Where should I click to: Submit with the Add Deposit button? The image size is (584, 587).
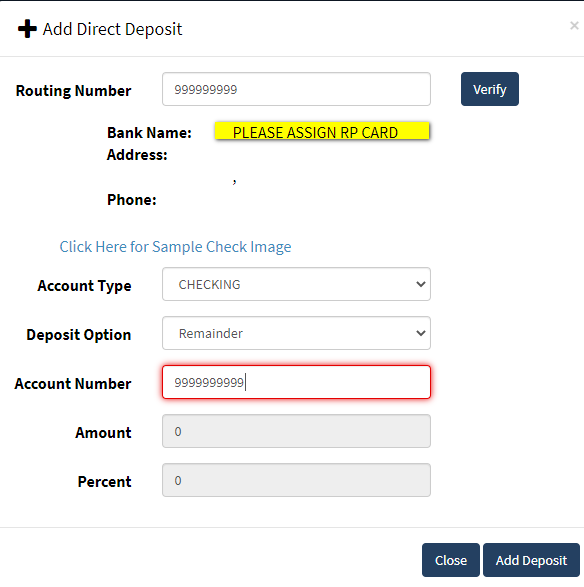point(531,560)
